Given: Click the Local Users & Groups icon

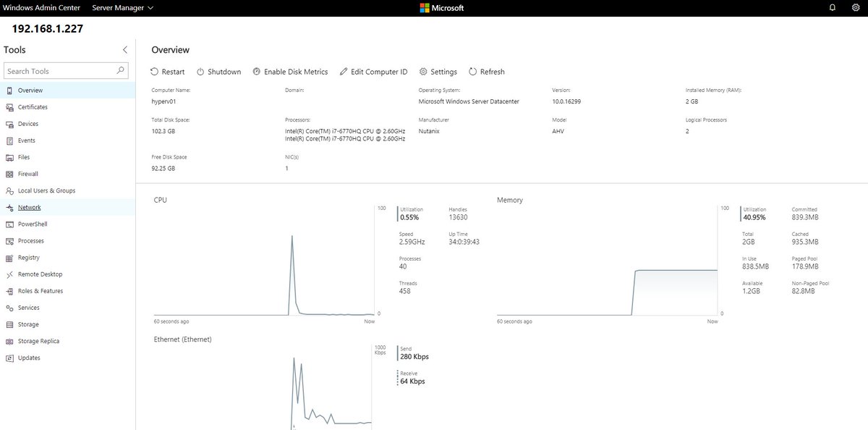Looking at the screenshot, I should pyautogui.click(x=9, y=190).
